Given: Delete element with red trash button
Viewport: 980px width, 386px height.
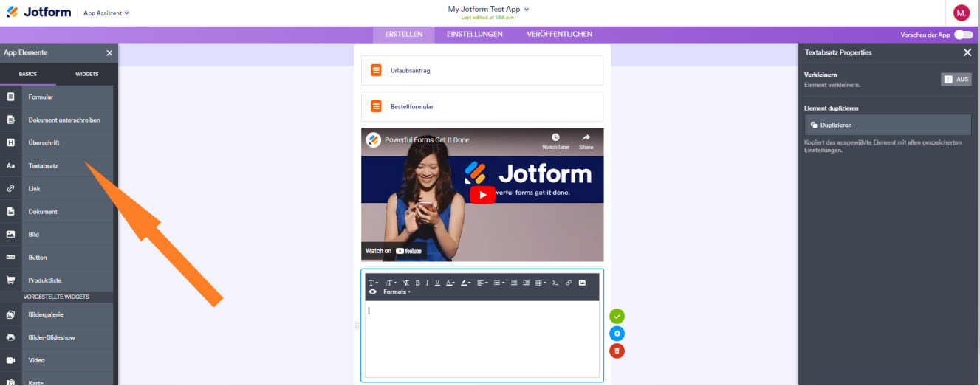Looking at the screenshot, I should [x=617, y=351].
